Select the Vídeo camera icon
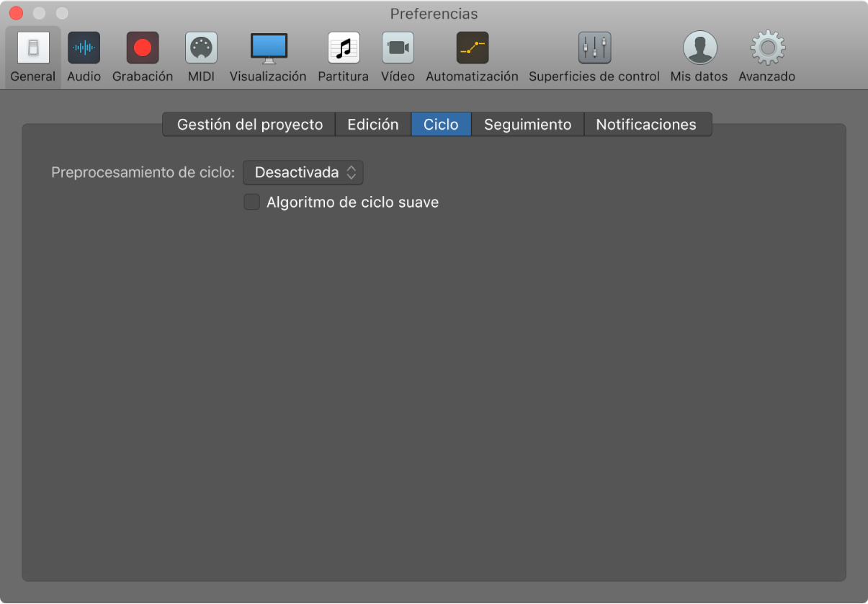 point(398,48)
